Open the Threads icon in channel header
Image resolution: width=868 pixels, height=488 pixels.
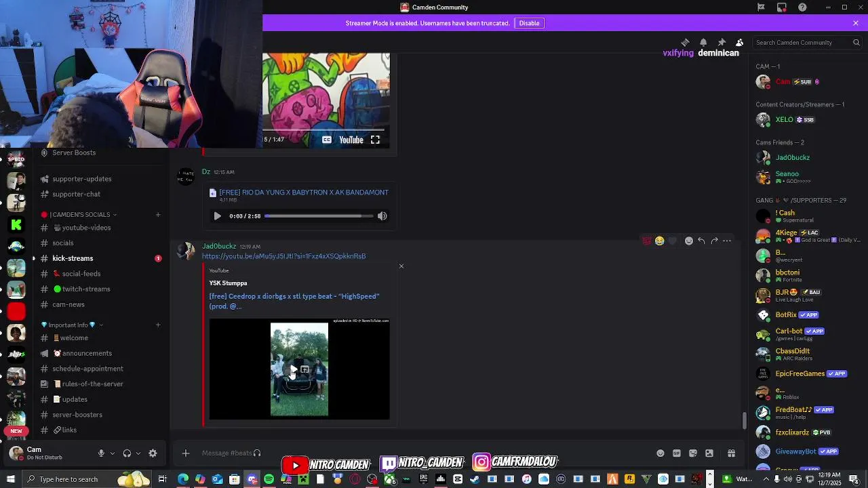click(x=685, y=42)
